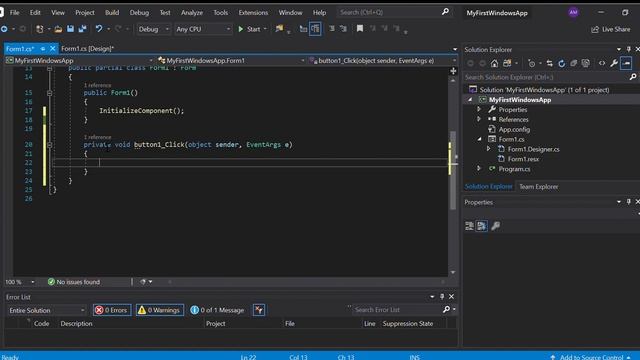Toggle the 0 of 1 Message filter
640x360 pixels.
(x=217, y=310)
